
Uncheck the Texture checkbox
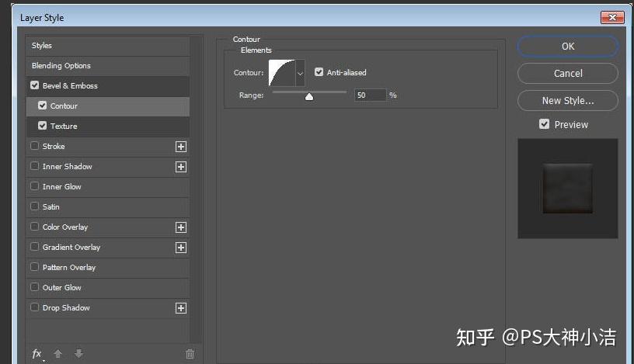point(43,126)
